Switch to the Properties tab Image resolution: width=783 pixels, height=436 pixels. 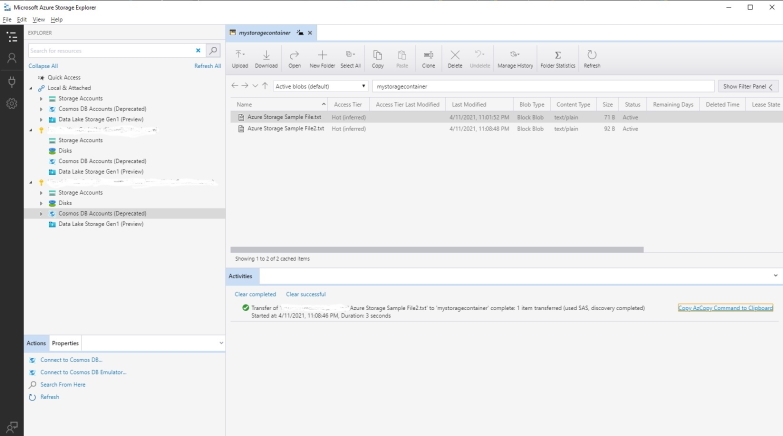point(65,343)
